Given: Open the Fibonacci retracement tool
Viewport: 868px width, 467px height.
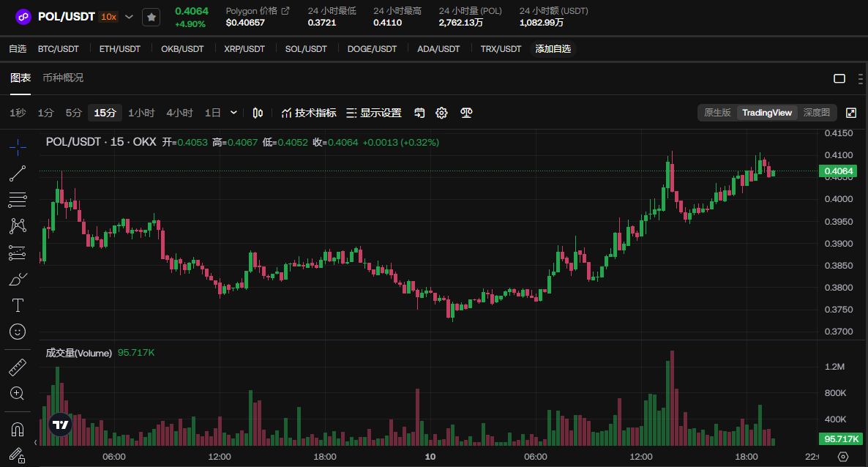Looking at the screenshot, I should point(17,199).
